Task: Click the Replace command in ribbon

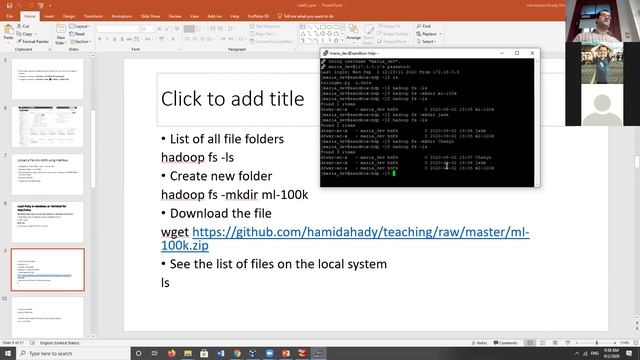Action: point(429,34)
